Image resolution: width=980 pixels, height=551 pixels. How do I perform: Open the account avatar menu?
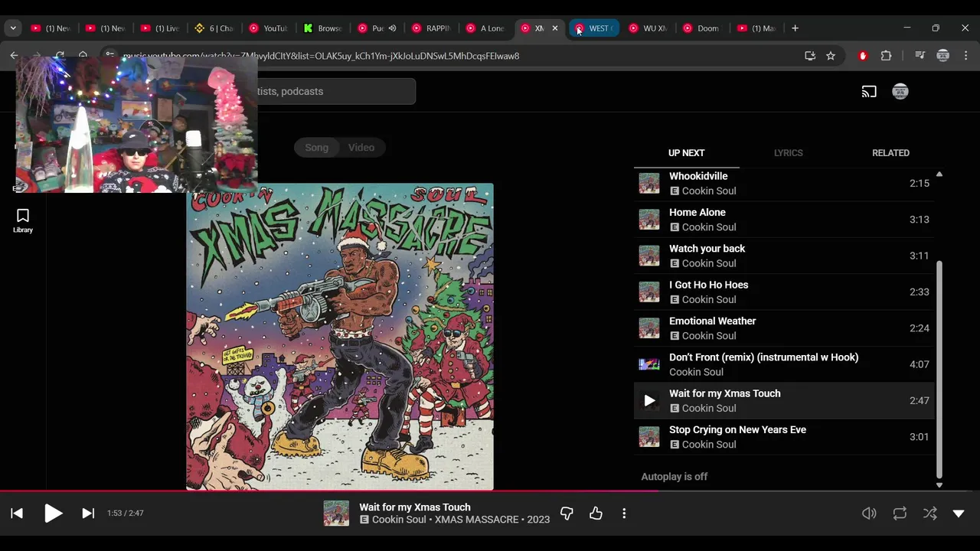tap(900, 92)
